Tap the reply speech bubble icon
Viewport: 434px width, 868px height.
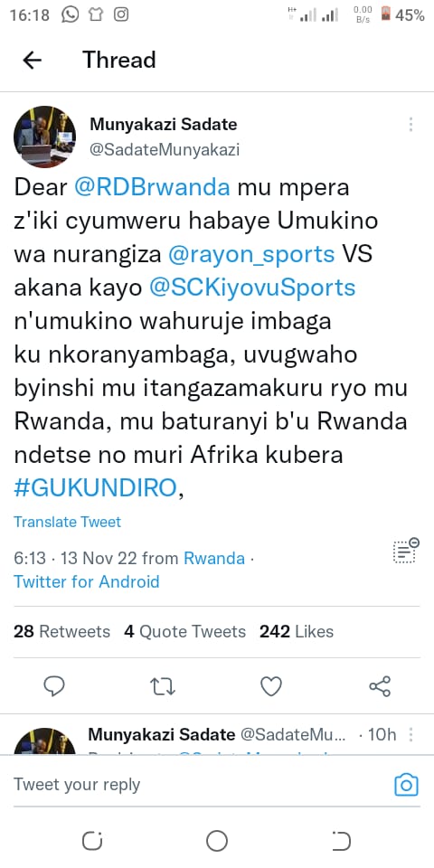54,686
